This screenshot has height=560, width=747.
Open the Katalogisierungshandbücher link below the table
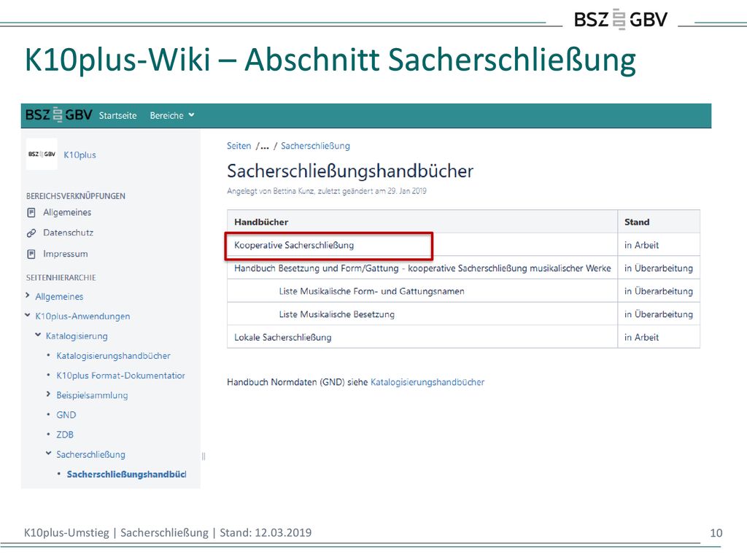[x=427, y=382]
